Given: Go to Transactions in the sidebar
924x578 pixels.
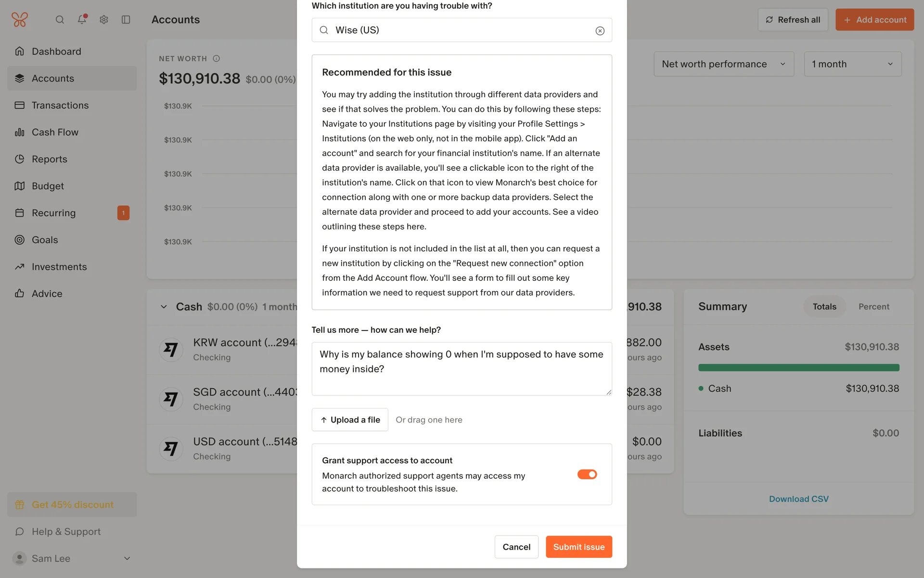Looking at the screenshot, I should tap(60, 105).
